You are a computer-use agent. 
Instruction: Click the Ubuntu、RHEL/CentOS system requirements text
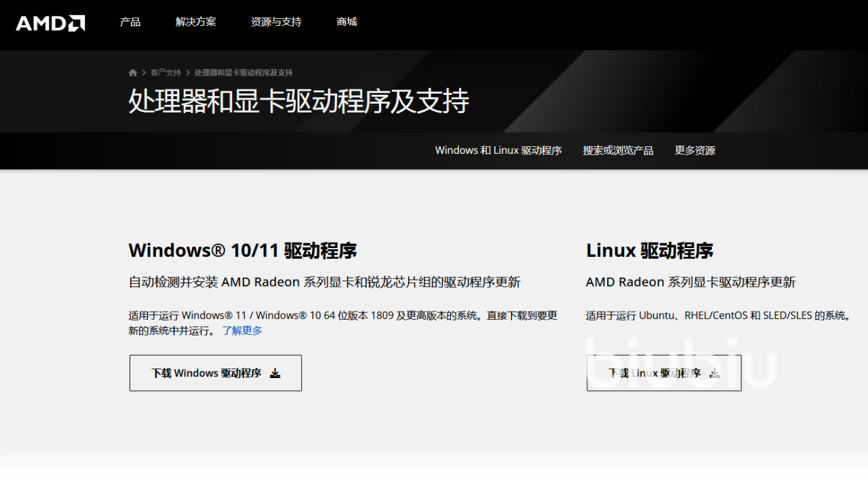tap(718, 316)
